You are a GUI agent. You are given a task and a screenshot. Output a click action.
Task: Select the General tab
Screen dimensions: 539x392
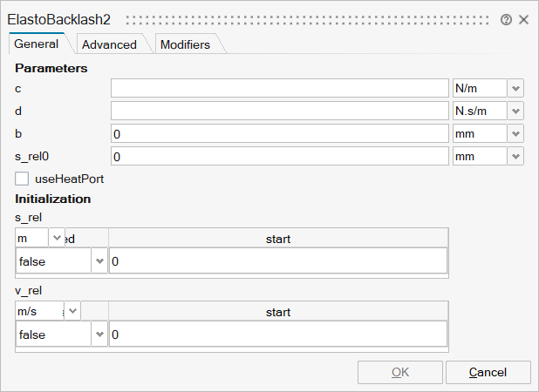[37, 44]
